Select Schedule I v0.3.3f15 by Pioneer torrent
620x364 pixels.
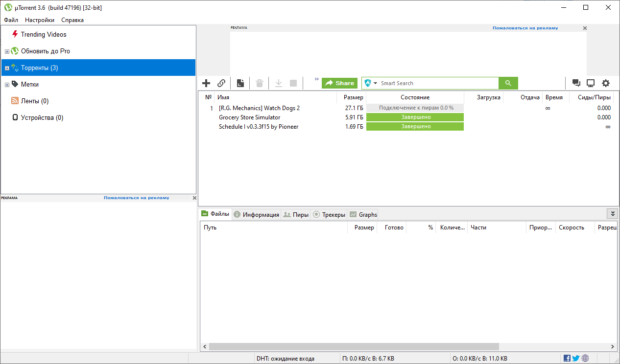[x=407, y=127]
